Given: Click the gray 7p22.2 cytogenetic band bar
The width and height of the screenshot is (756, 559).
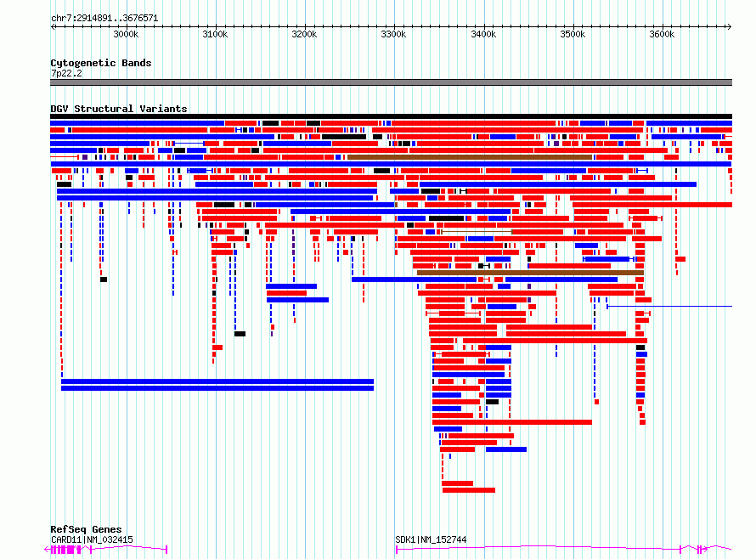Looking at the screenshot, I should tap(391, 82).
